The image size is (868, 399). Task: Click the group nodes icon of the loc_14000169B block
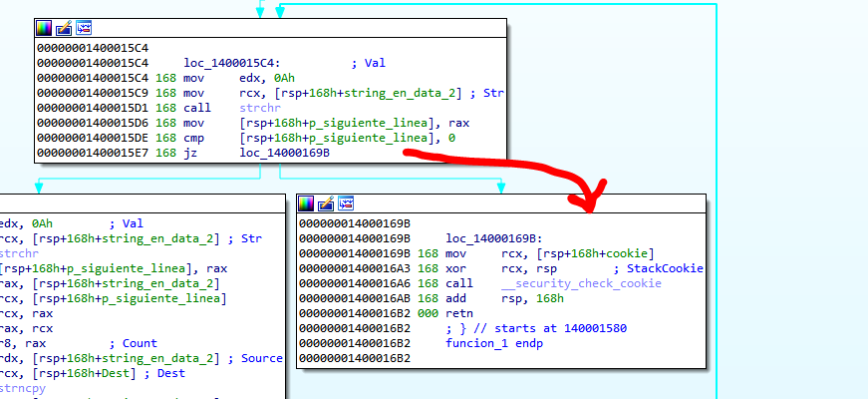click(346, 203)
